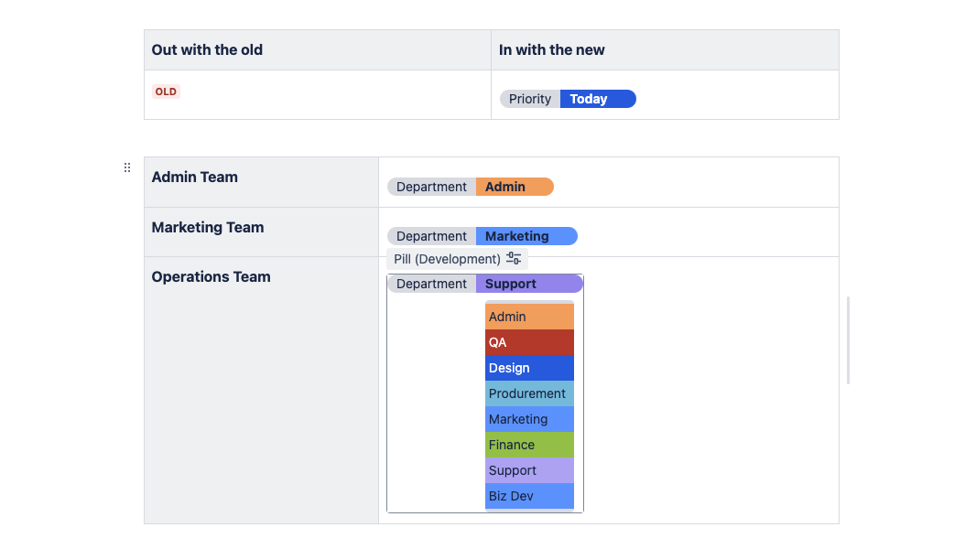Choose QA in the dropdown list

(x=529, y=342)
